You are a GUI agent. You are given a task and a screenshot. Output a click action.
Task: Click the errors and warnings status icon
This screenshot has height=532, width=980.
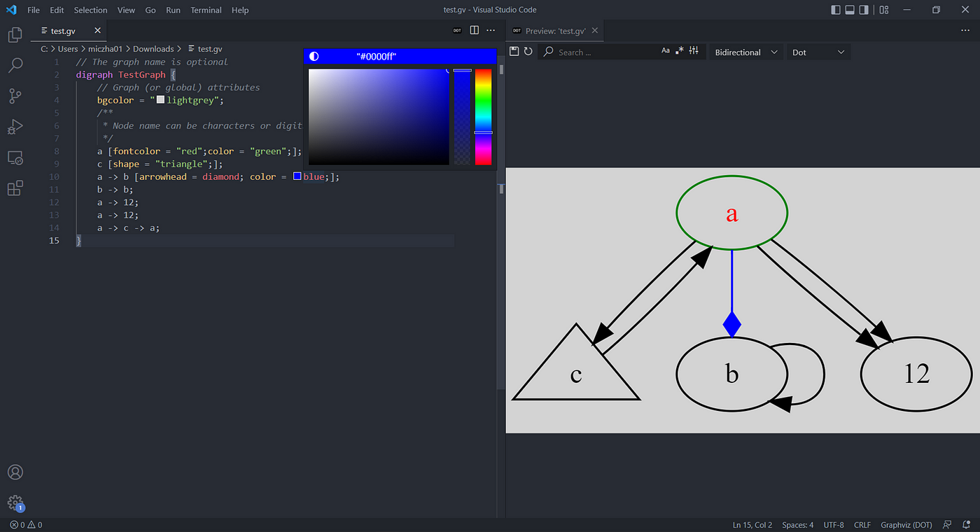tap(26, 525)
